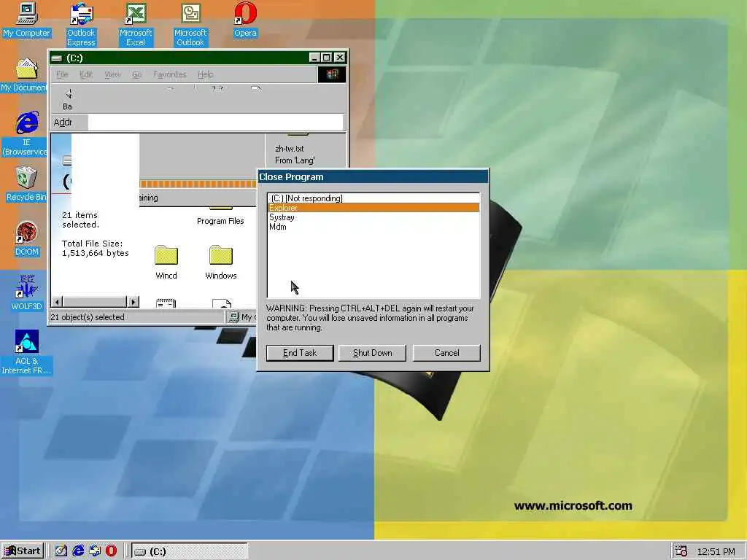747x560 pixels.
Task: Cancel the Close Program dialog
Action: tap(446, 353)
